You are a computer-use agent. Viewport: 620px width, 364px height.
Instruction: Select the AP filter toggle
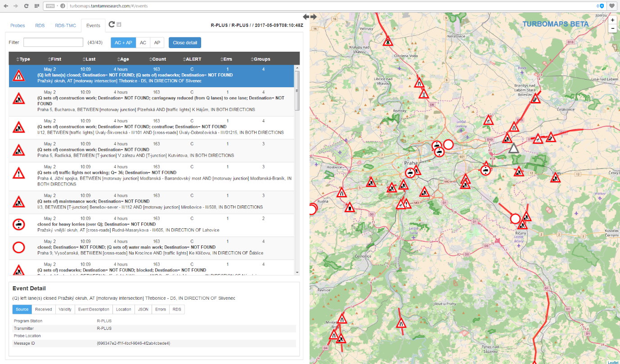[157, 43]
